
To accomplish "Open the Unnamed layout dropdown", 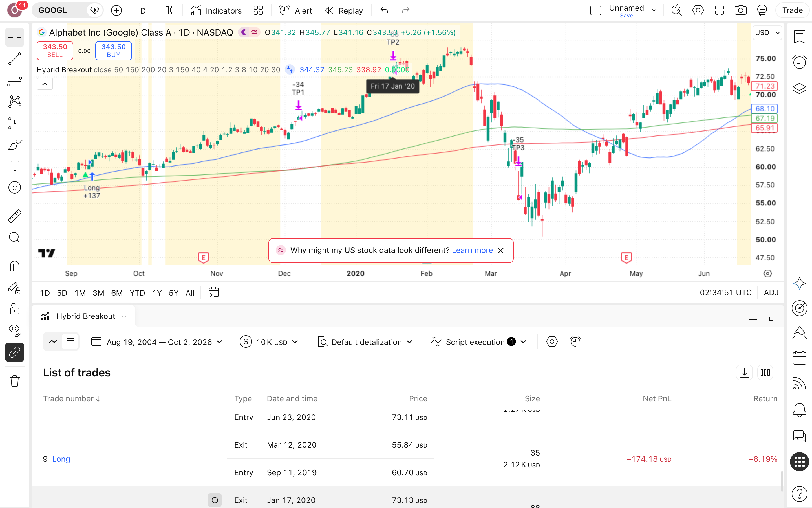I will tap(654, 10).
